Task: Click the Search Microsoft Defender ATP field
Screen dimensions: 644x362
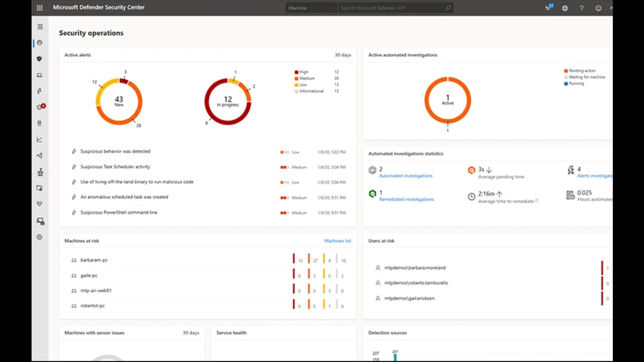Action: pos(395,8)
